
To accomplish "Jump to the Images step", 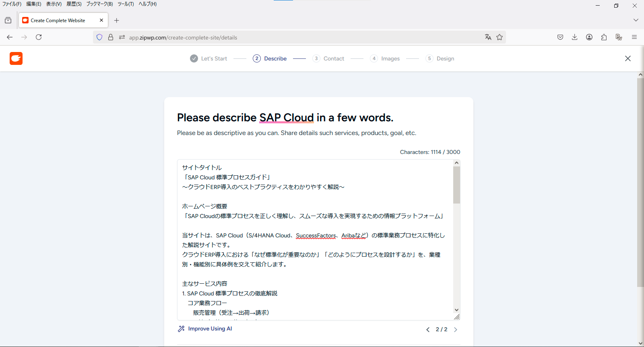I will click(x=385, y=58).
